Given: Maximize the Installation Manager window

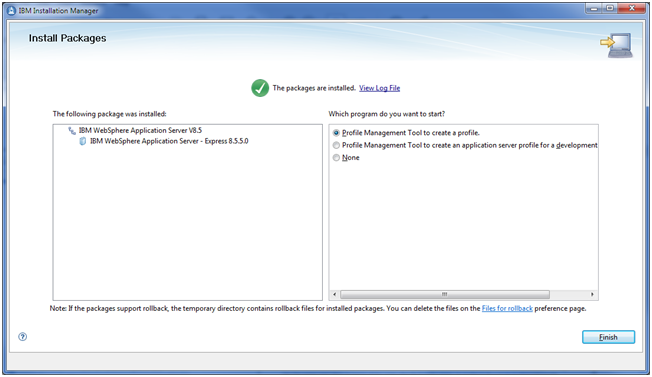Looking at the screenshot, I should (x=610, y=8).
